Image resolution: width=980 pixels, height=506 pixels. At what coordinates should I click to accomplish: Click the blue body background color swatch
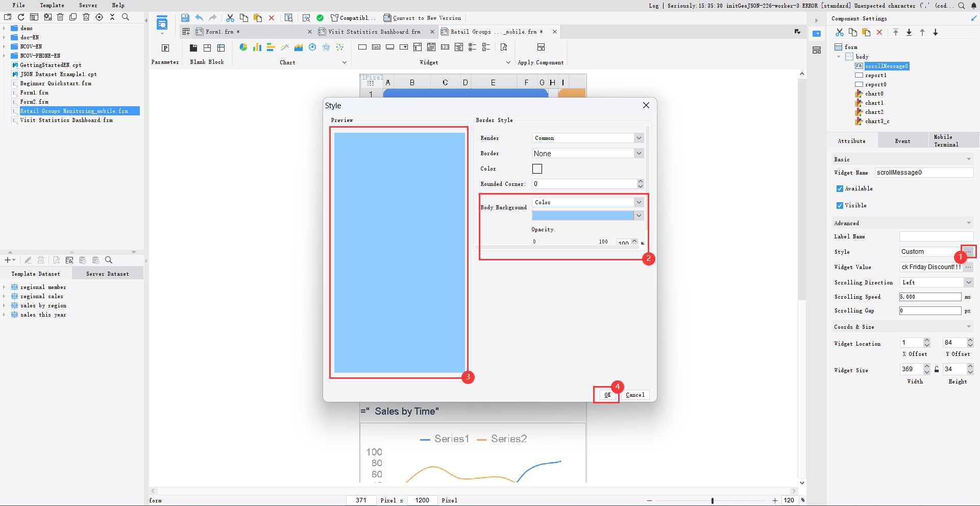pyautogui.click(x=582, y=215)
